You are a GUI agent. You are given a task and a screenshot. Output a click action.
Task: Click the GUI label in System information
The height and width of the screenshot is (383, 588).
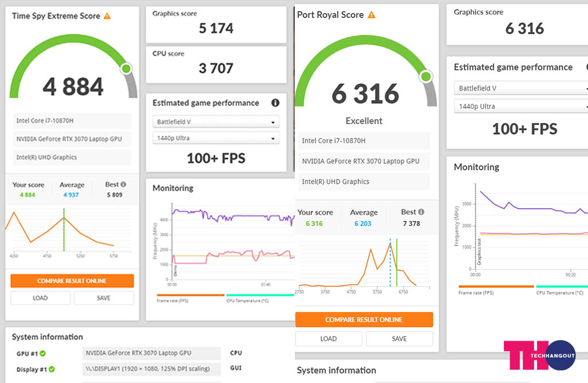pos(235,368)
